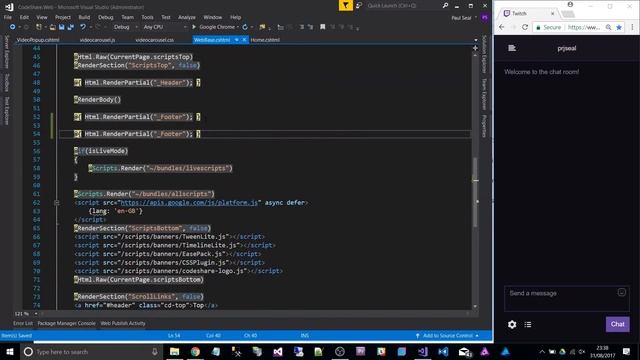Close the Twitch browser tab
This screenshot has width=640, height=360.
coord(553,13)
